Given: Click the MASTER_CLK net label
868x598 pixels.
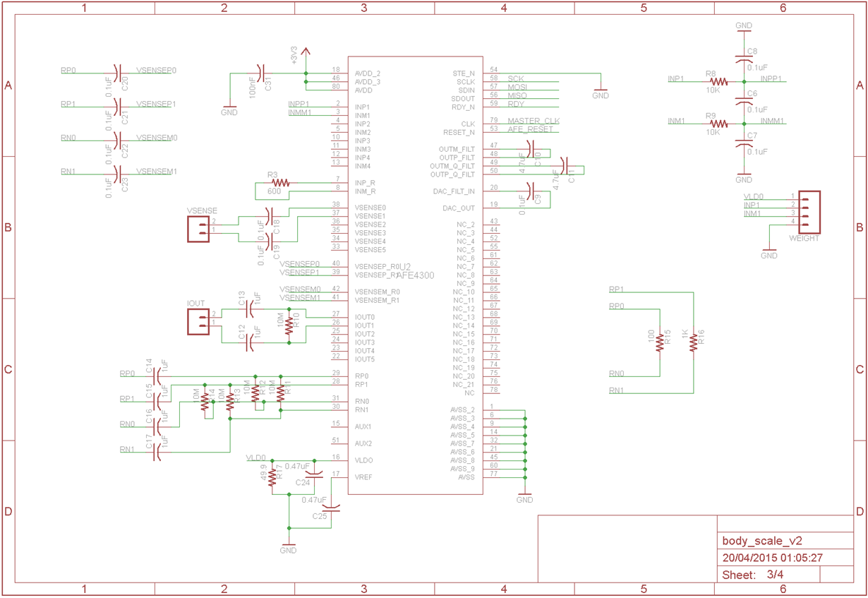Looking at the screenshot, I should (534, 121).
